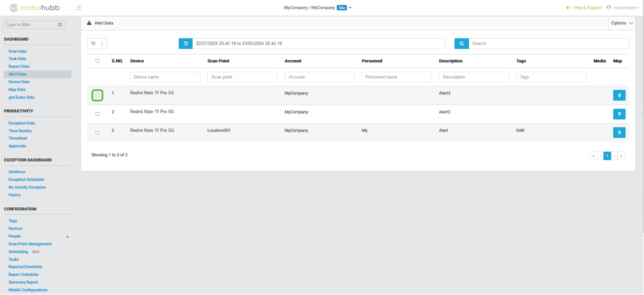644x295 pixels.
Task: Expand the People submenu arrow
Action: click(x=68, y=237)
